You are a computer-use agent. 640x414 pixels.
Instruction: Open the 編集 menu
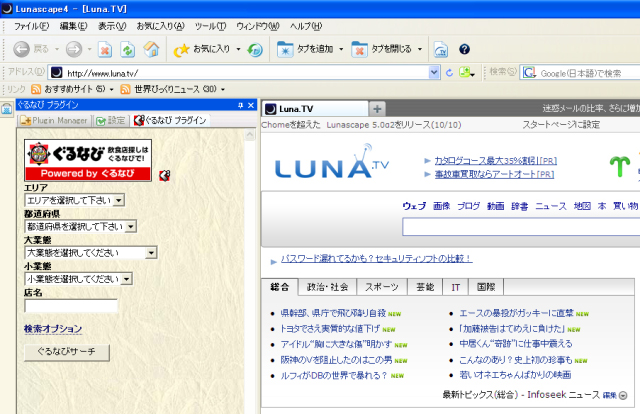point(73,26)
